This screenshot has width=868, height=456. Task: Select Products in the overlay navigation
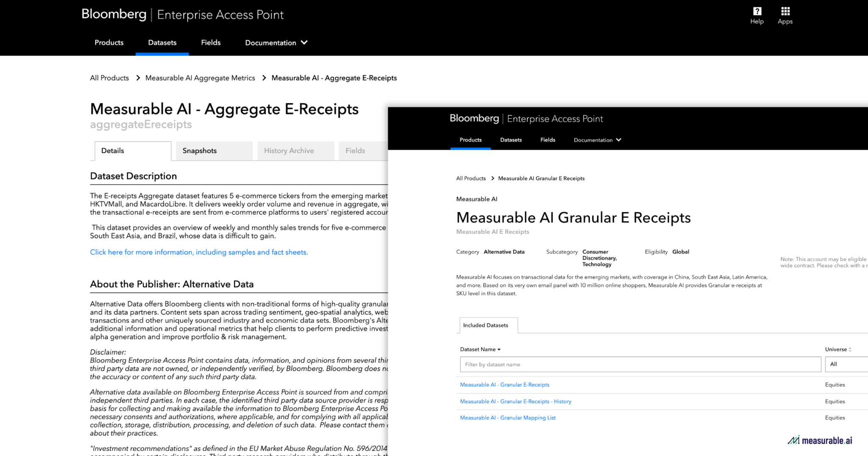470,140
